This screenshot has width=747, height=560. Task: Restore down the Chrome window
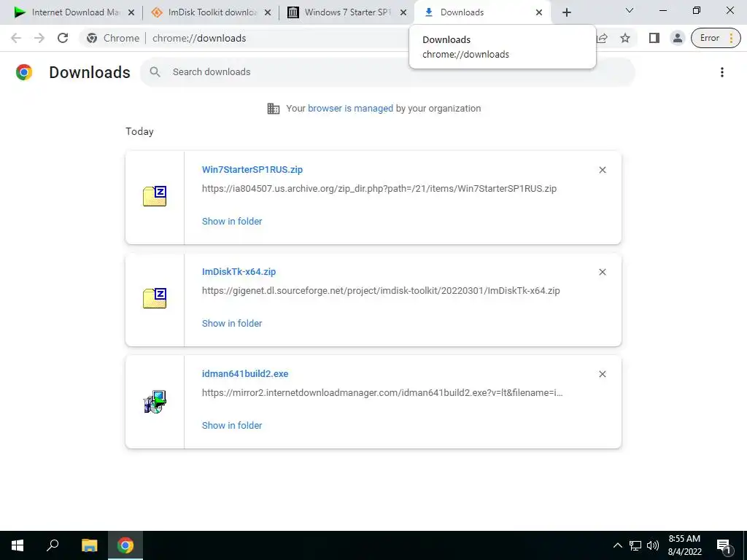click(697, 10)
